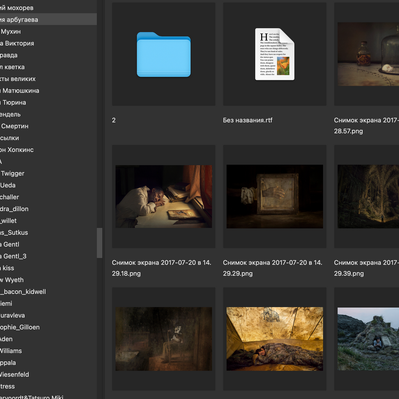The image size is (399, 399).
Task: Select the 'Tatsuro Miki' sidebar row
Action: [48, 396]
